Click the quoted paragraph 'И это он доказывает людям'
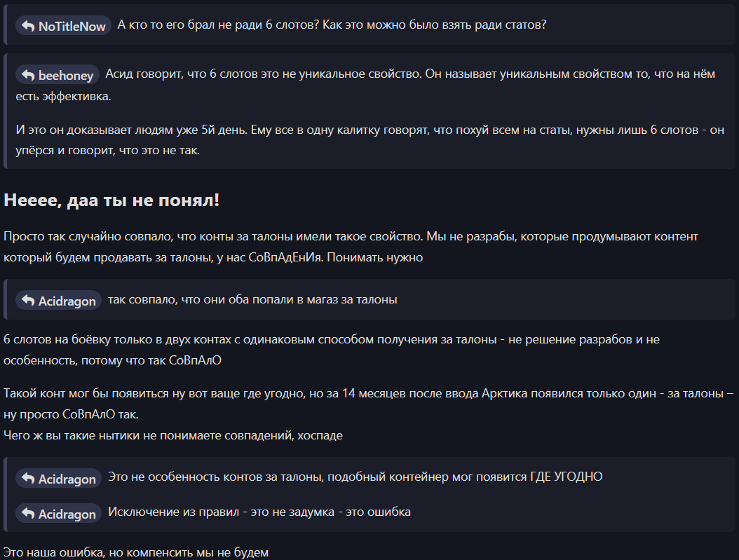The height and width of the screenshot is (560, 739). pos(369,140)
